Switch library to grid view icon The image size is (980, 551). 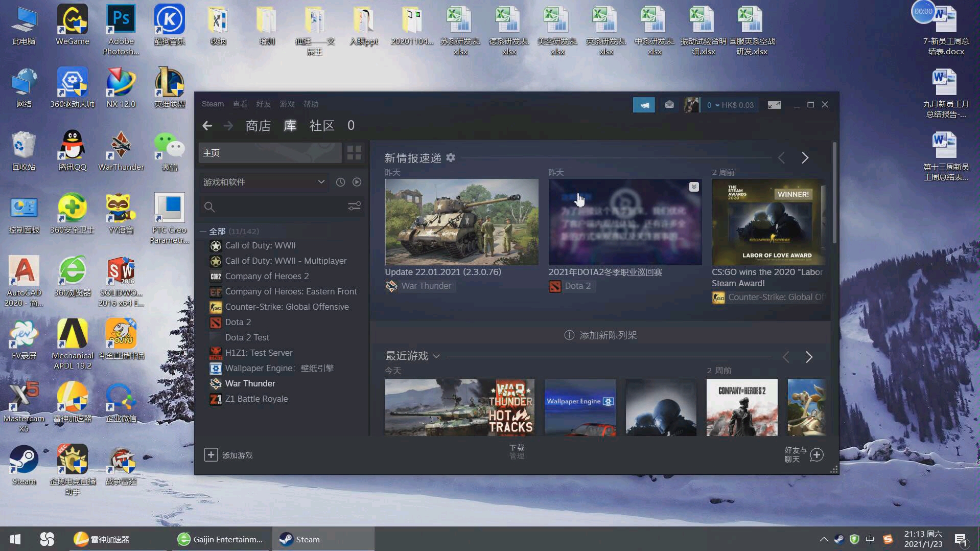tap(354, 153)
